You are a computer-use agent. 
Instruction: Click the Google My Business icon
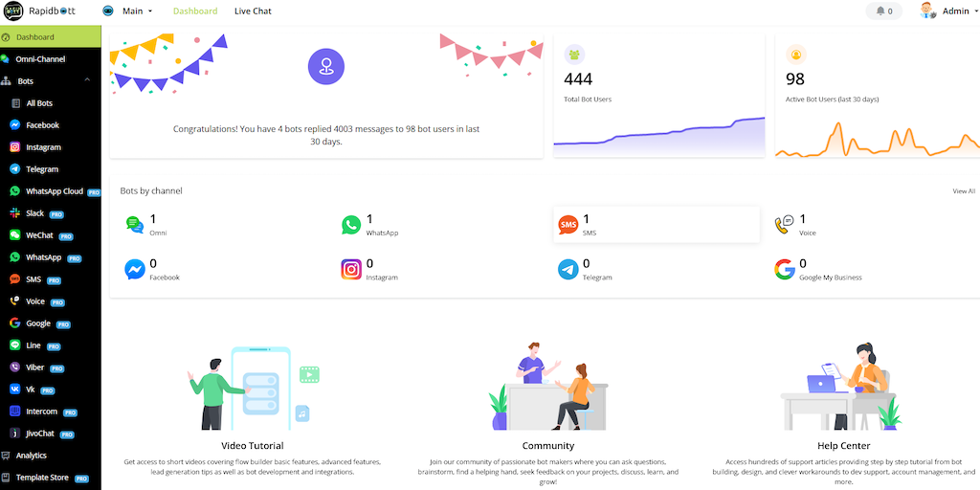pos(785,269)
